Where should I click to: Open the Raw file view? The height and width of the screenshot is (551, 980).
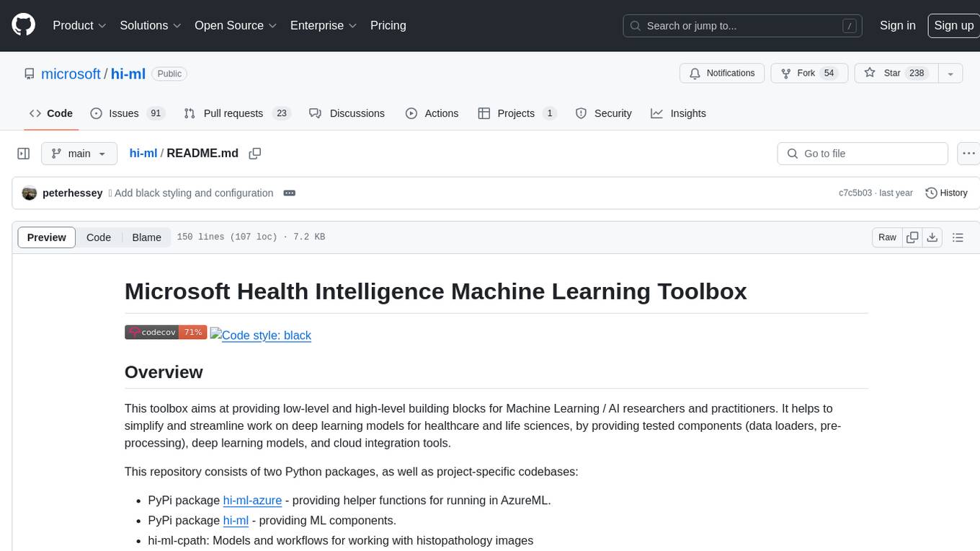pyautogui.click(x=887, y=237)
